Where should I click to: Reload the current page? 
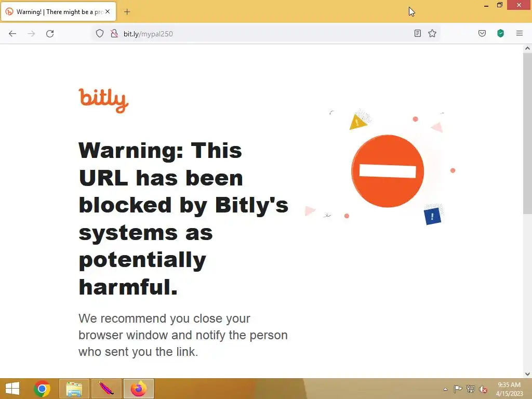tap(50, 34)
